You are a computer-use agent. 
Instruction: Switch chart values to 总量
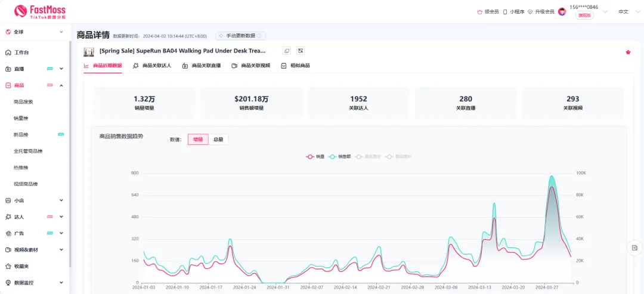(x=218, y=140)
